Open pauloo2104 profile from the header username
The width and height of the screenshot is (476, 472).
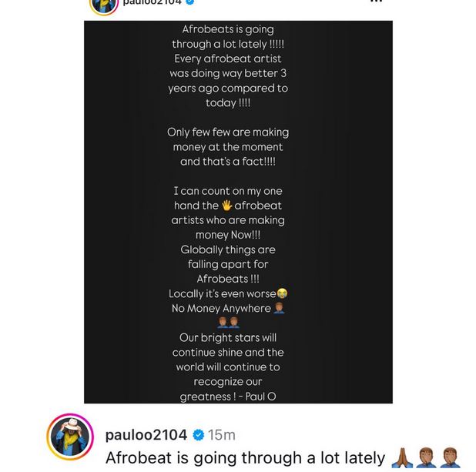click(x=152, y=2)
